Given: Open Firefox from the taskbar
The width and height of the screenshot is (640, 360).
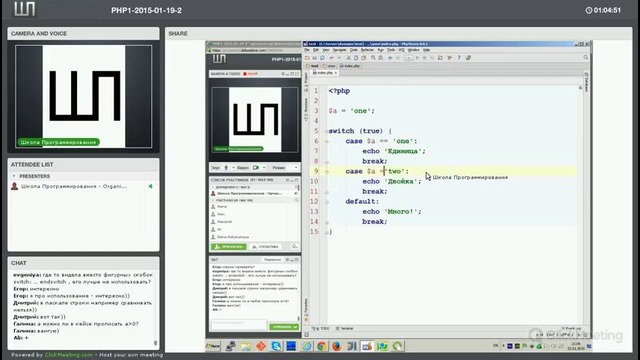Looking at the screenshot, I should coord(337,346).
